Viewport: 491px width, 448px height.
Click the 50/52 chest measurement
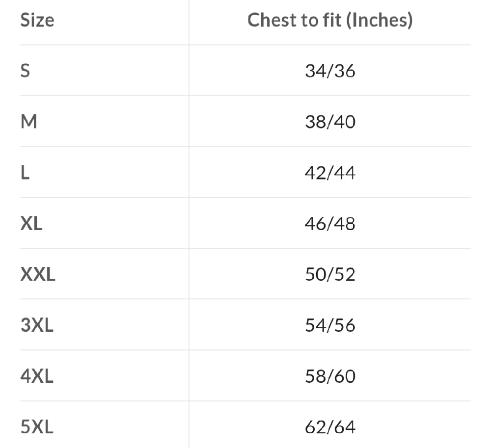pos(330,275)
